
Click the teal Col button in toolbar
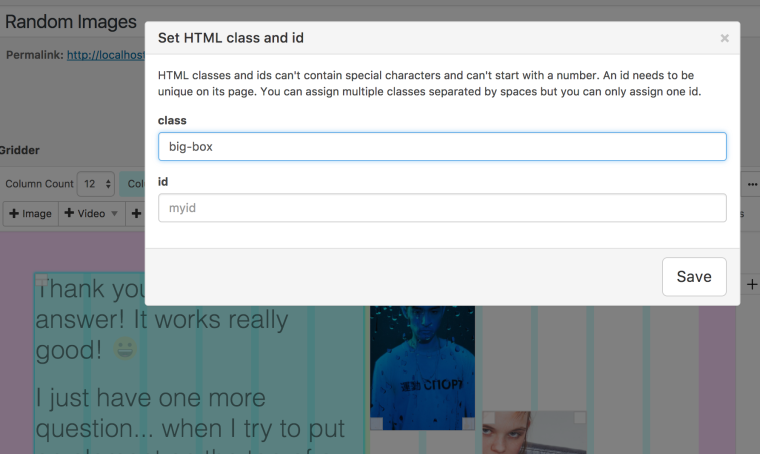(x=132, y=184)
